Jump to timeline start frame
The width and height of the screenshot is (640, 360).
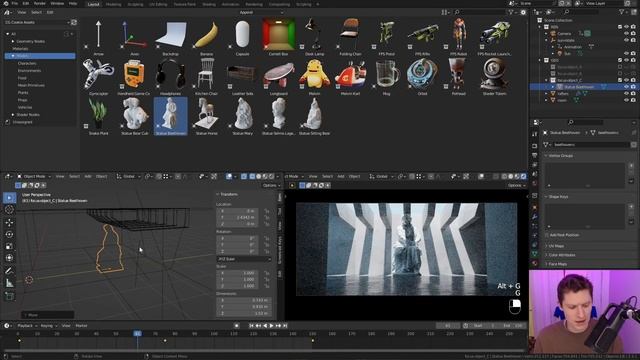pyautogui.click(x=251, y=326)
